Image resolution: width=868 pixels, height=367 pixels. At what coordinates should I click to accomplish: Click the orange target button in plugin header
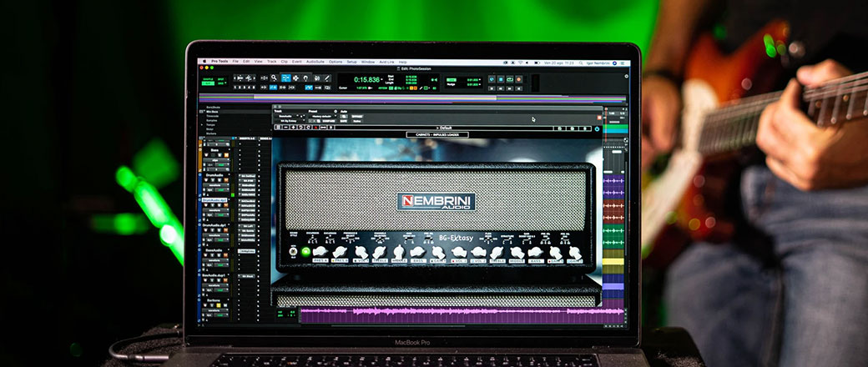coord(599,118)
